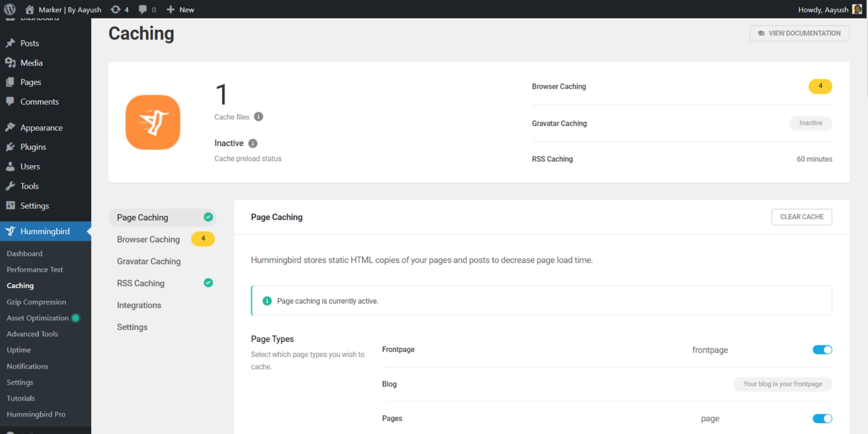The height and width of the screenshot is (434, 868).
Task: Select the Tools wrench icon
Action: (x=11, y=186)
